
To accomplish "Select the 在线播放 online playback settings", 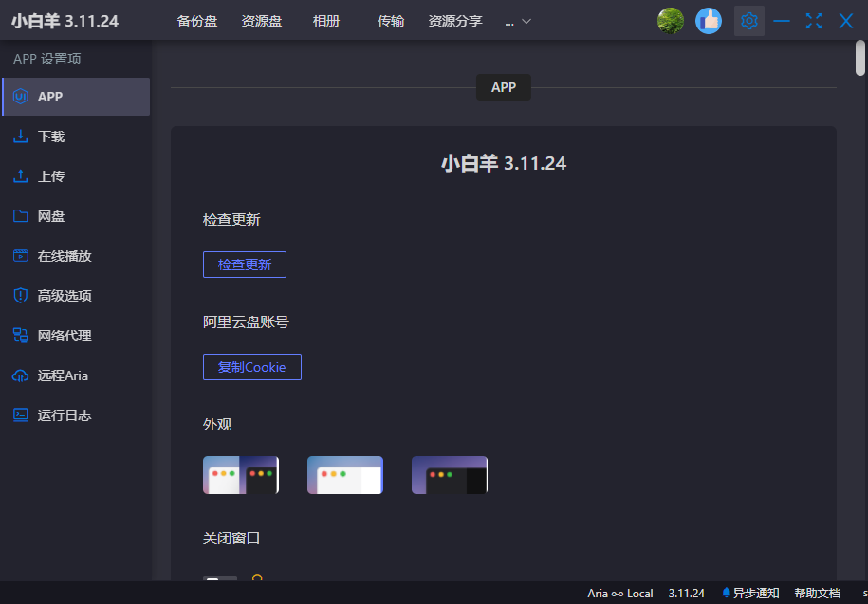I will click(x=76, y=256).
